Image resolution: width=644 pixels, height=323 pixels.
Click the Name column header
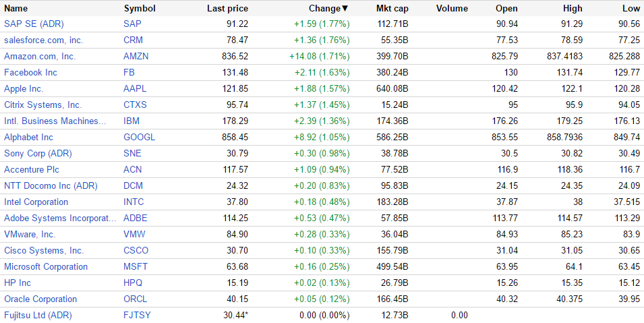[x=16, y=9]
